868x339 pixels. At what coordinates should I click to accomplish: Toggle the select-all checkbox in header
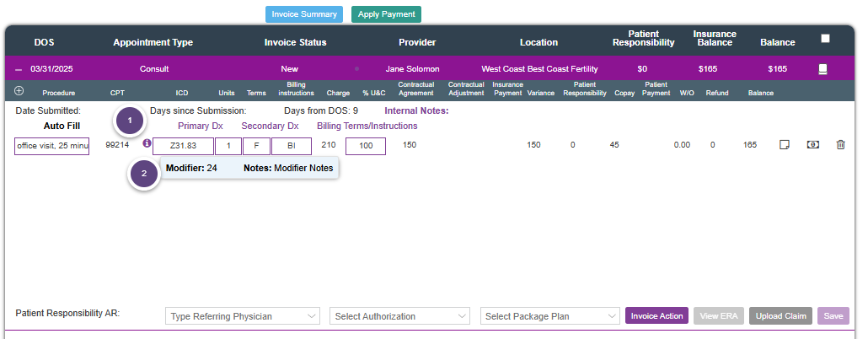coord(825,38)
